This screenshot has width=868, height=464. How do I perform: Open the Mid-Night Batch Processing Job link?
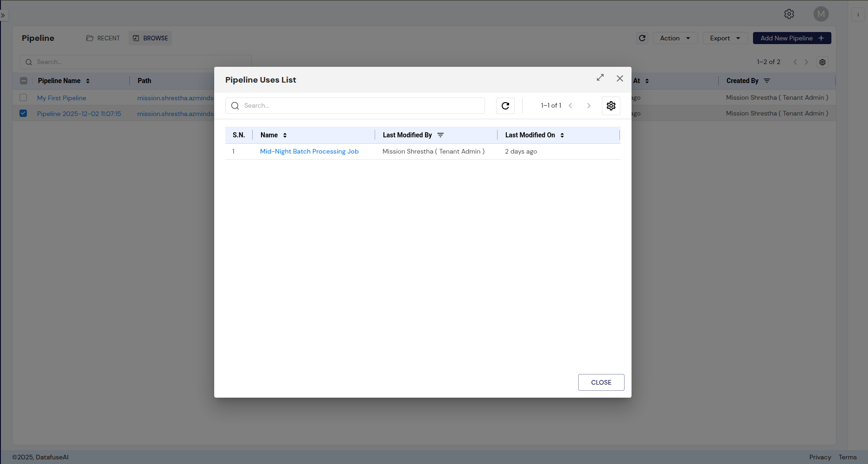point(309,151)
